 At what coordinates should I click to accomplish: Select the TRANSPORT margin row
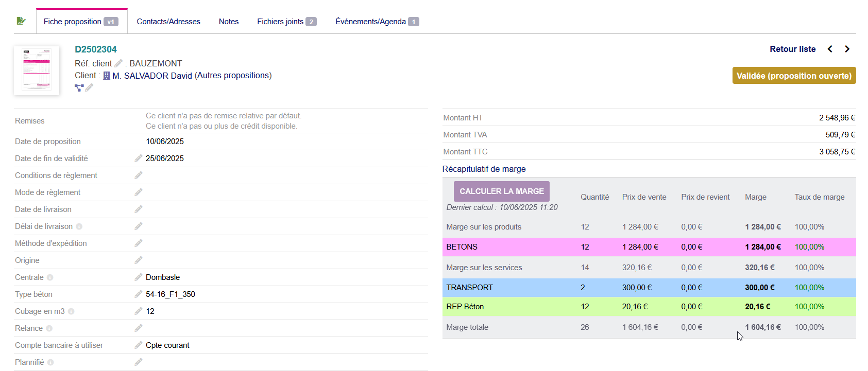649,288
